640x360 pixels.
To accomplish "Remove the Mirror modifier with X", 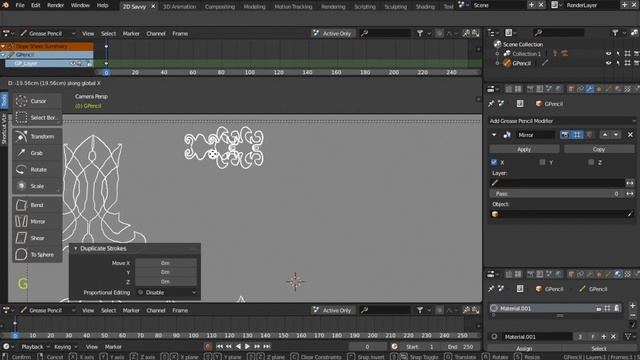I will click(630, 135).
